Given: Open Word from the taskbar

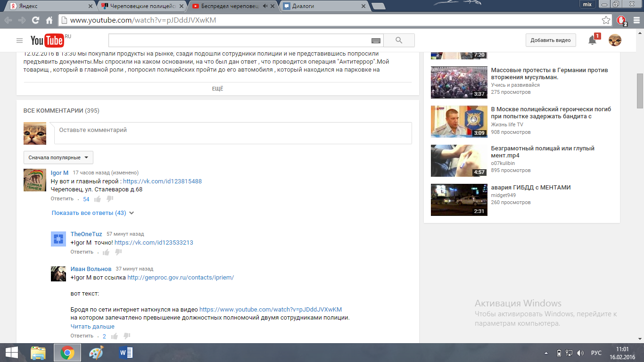Looking at the screenshot, I should pos(126,353).
